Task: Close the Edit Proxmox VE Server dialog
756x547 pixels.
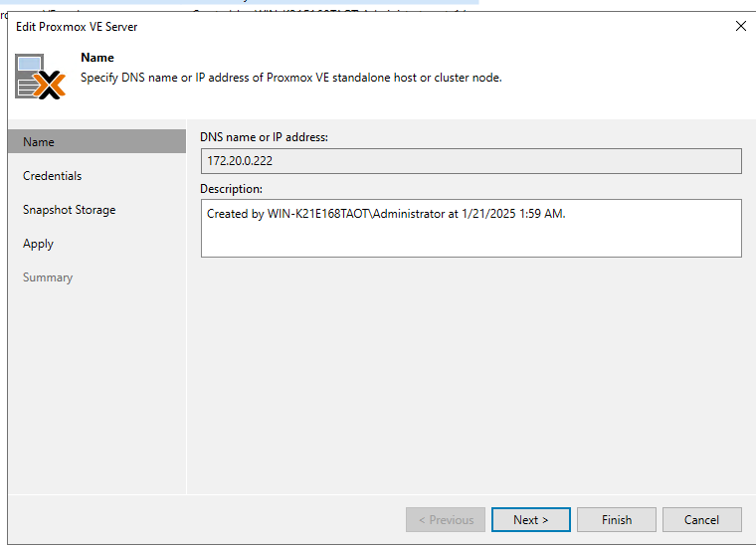Action: point(741,26)
